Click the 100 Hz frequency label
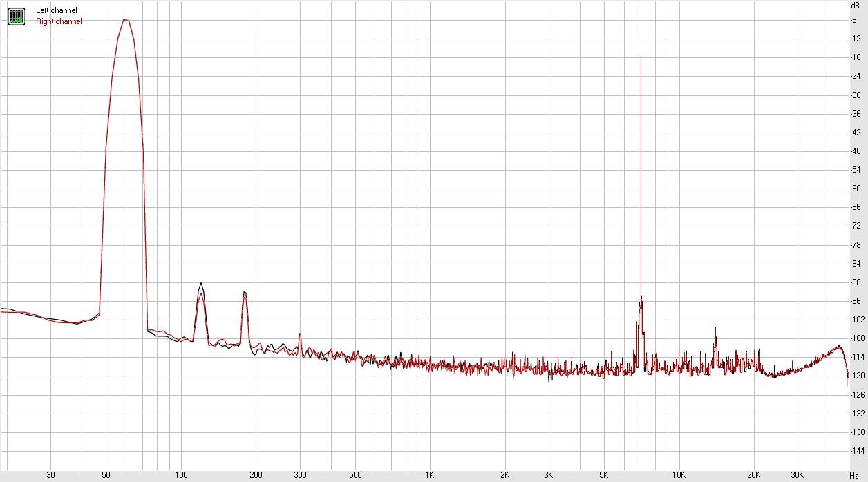Viewport: 868px width, 482px height. tap(181, 475)
